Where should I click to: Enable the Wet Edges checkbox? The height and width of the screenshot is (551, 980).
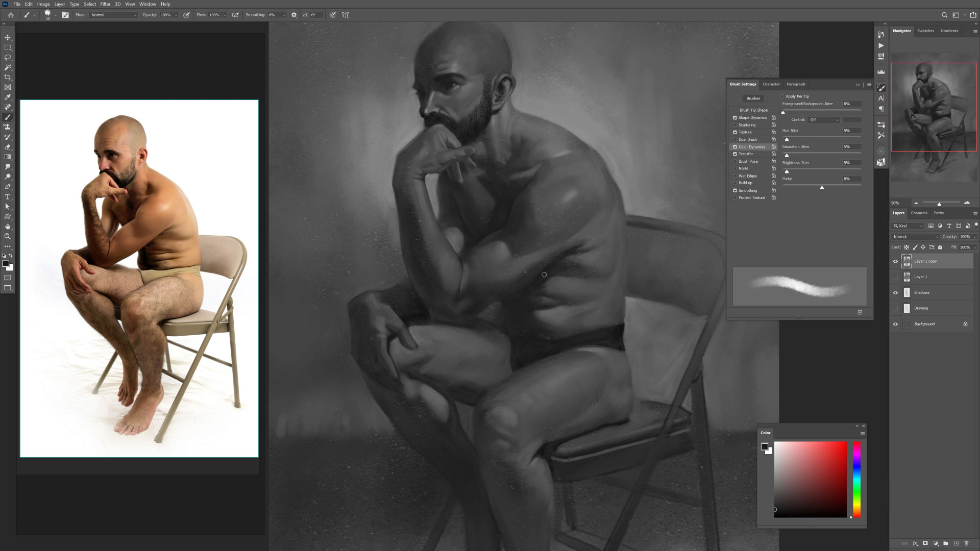735,176
